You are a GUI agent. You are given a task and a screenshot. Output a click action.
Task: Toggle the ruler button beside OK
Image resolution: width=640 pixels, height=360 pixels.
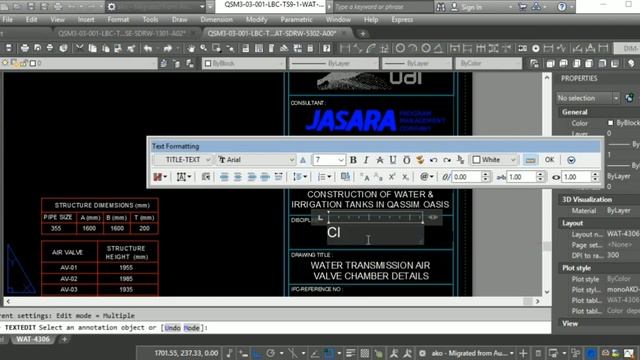[530, 160]
